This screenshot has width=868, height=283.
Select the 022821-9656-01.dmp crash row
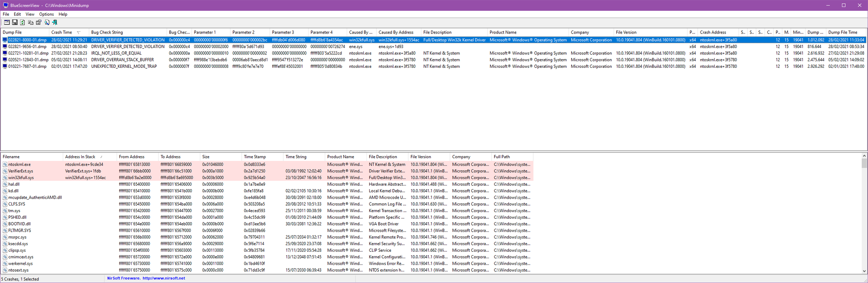434,47
